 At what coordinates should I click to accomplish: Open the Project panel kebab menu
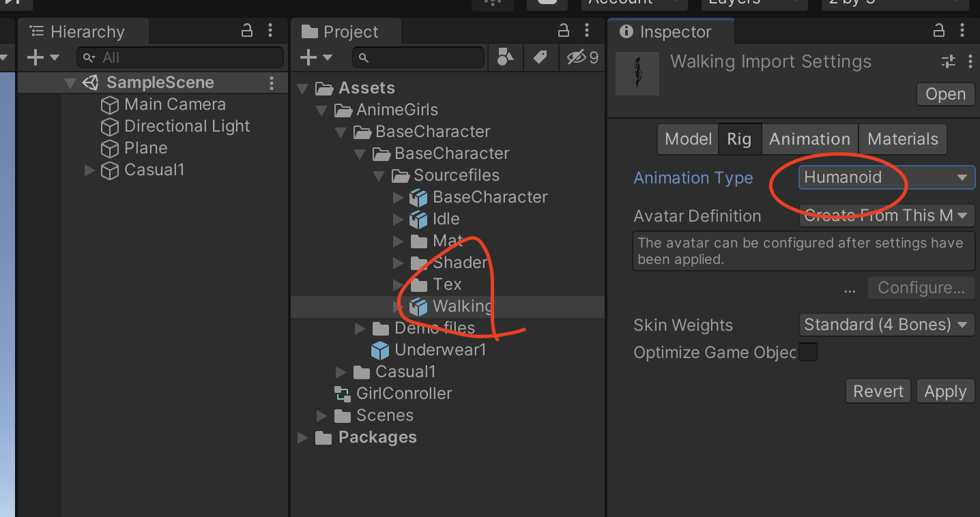pyautogui.click(x=588, y=31)
